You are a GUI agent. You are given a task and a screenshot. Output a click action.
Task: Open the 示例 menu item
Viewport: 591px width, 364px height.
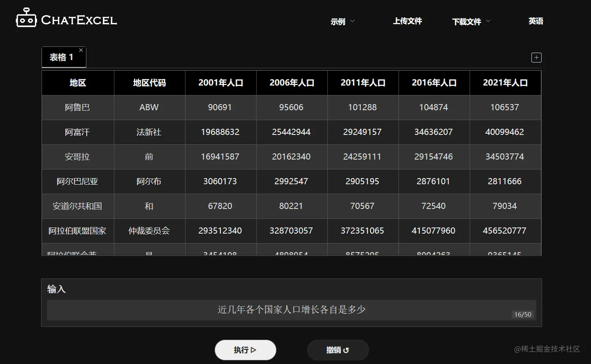338,21
